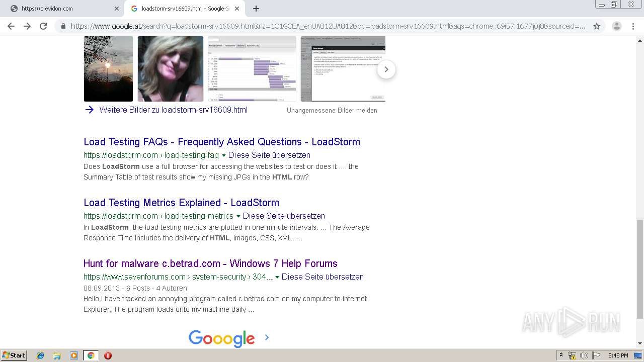Viewport: 644px width, 362px height.
Task: Open a new browser tab
Action: (x=256, y=9)
